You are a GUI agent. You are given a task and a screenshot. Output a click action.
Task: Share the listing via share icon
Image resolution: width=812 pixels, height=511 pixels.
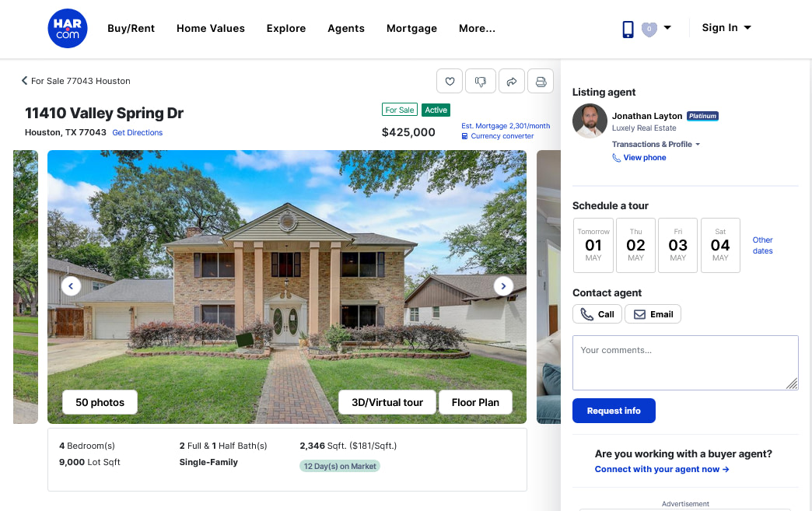512,82
